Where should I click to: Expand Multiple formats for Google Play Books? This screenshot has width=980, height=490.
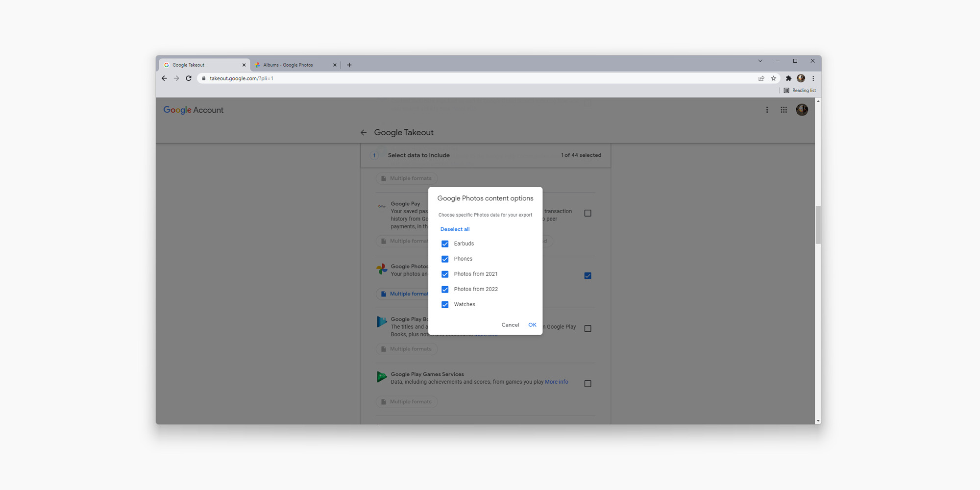pos(407,348)
